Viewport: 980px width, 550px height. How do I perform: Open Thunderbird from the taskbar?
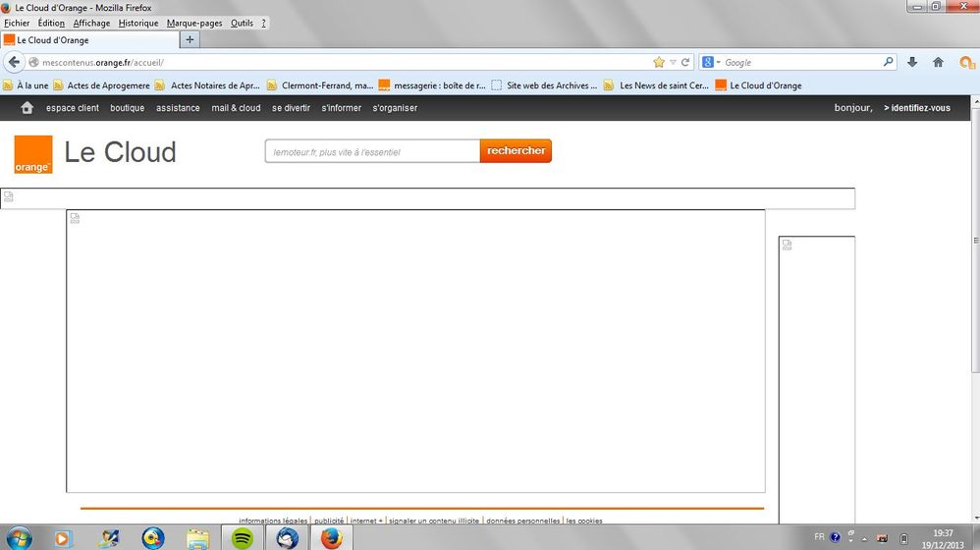click(287, 538)
